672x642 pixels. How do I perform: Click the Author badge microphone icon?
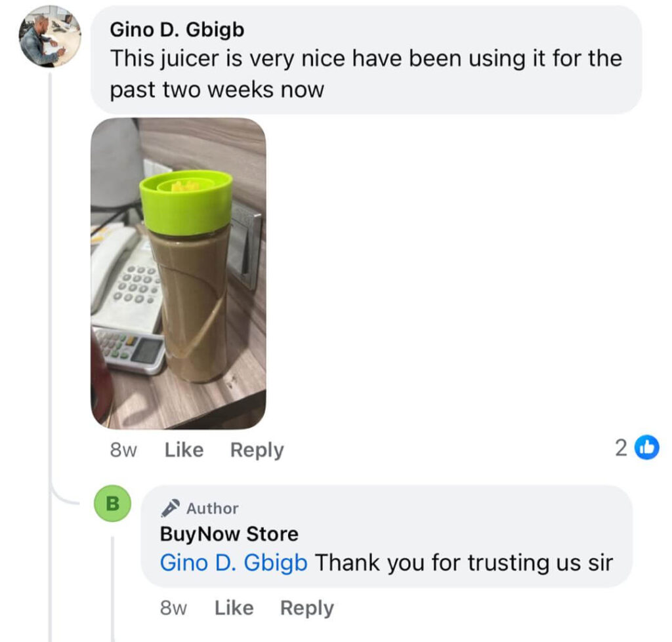(170, 508)
